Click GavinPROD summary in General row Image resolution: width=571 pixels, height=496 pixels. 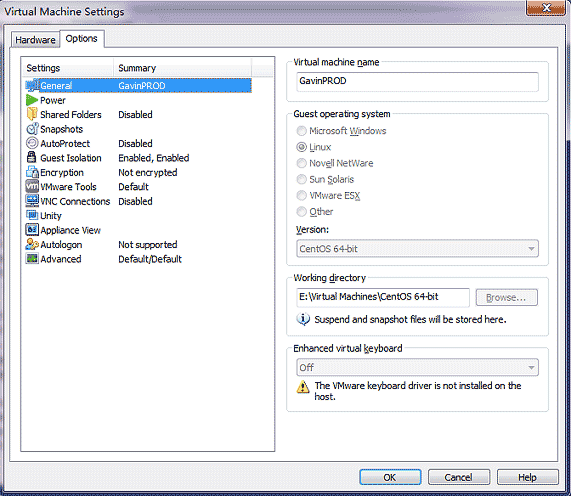[x=142, y=86]
